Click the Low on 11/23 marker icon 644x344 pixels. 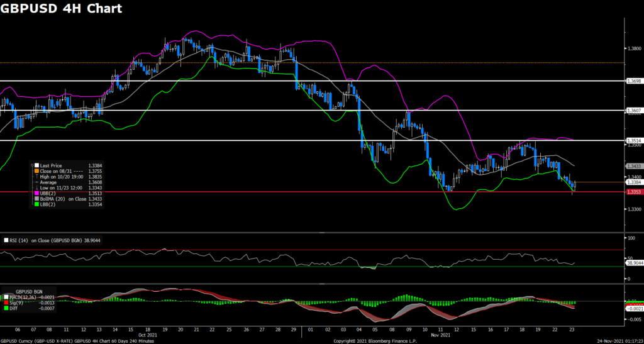pyautogui.click(x=36, y=187)
